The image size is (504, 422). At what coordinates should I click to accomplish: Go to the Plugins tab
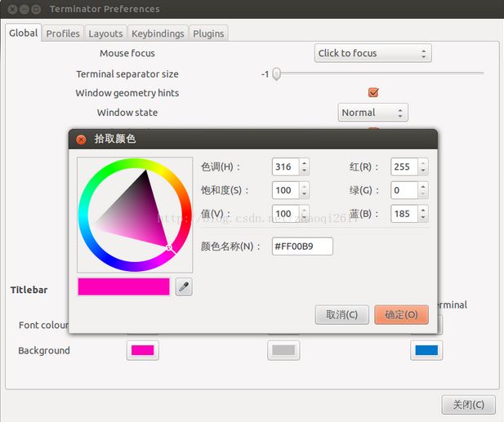click(208, 33)
